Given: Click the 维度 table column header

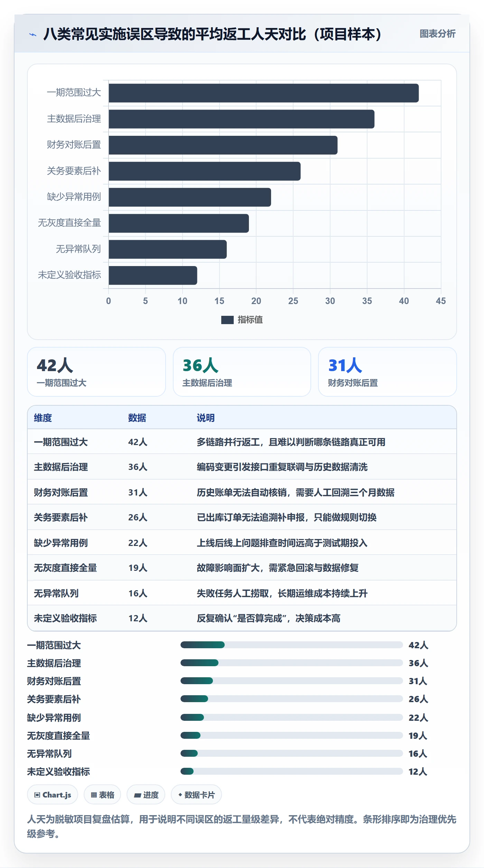Looking at the screenshot, I should pyautogui.click(x=43, y=418).
